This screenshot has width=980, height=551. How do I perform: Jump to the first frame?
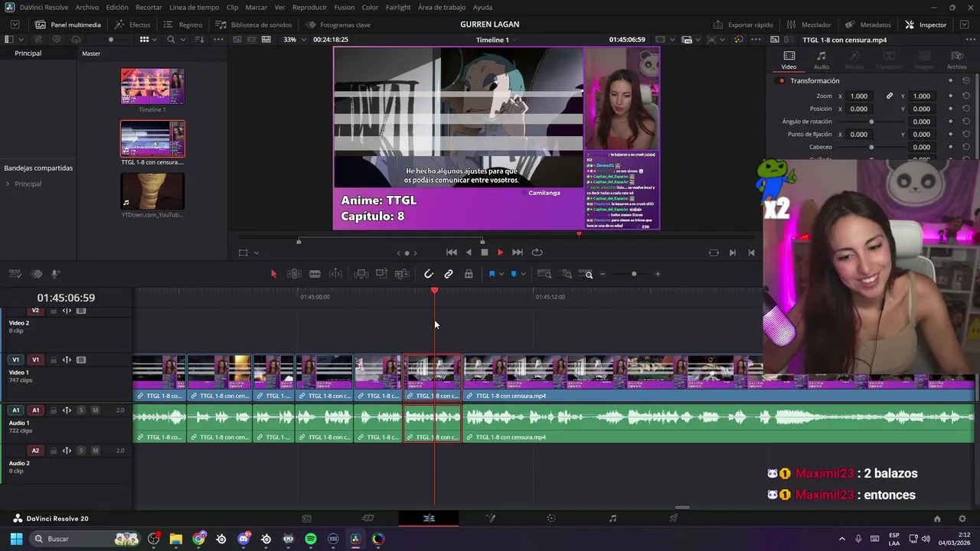pos(452,253)
